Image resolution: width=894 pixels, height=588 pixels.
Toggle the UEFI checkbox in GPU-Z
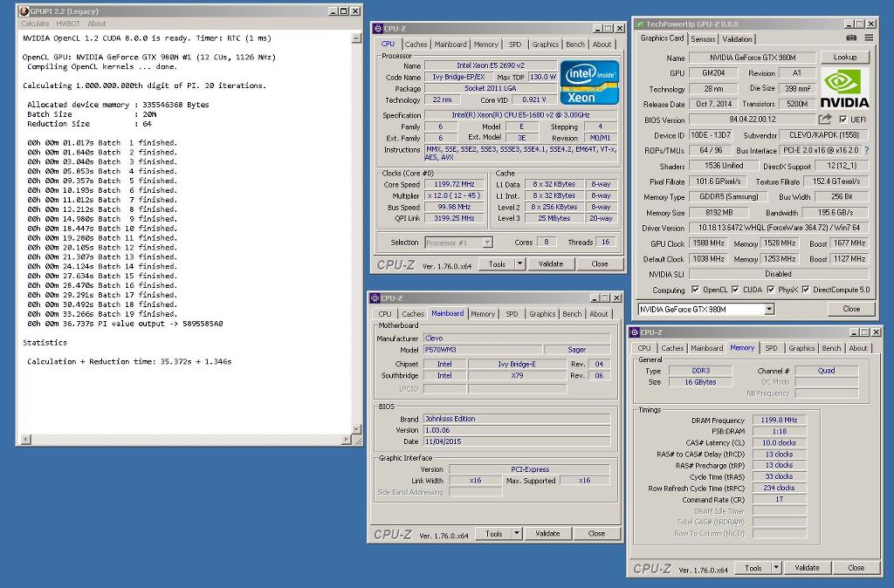842,119
